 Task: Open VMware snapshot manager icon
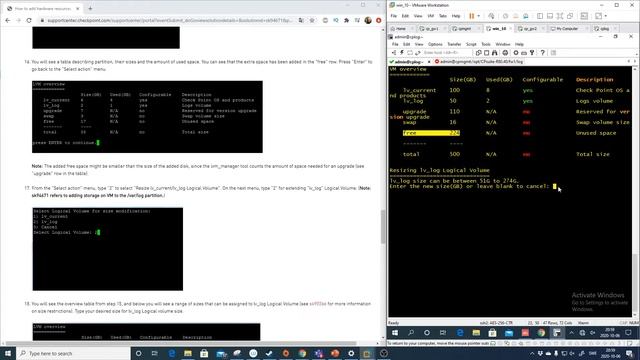526,16
